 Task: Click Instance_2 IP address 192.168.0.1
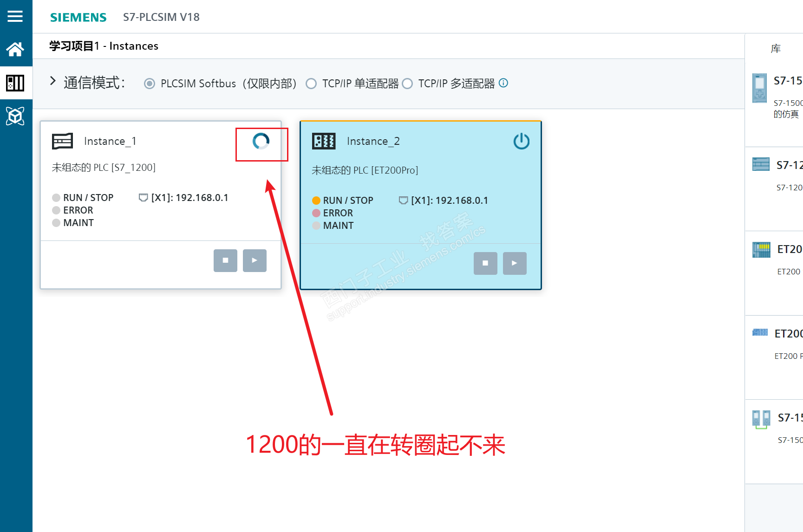(x=462, y=201)
